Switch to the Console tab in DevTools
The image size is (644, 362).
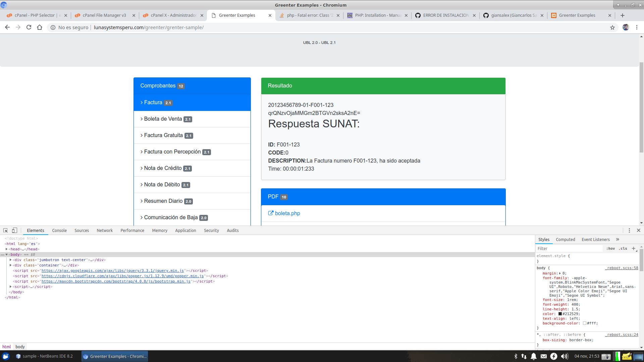[x=59, y=230]
